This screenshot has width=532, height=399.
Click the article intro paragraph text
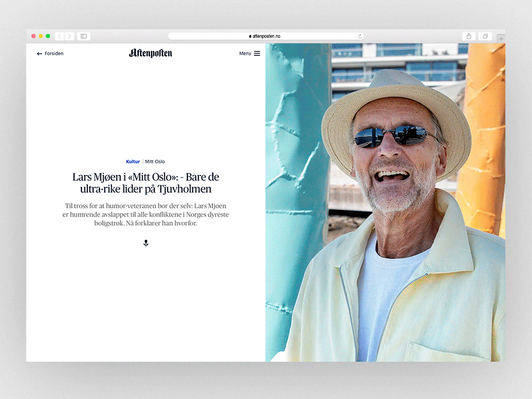[x=146, y=214]
